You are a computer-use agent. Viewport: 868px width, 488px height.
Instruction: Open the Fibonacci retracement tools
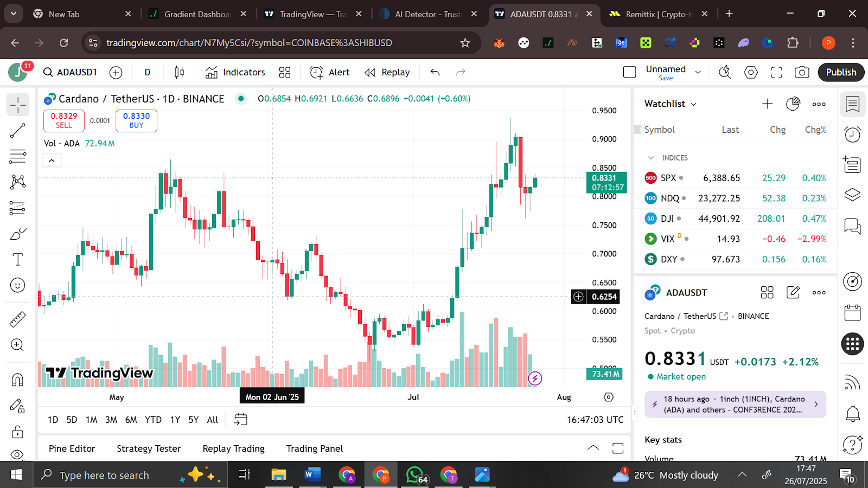(17, 157)
